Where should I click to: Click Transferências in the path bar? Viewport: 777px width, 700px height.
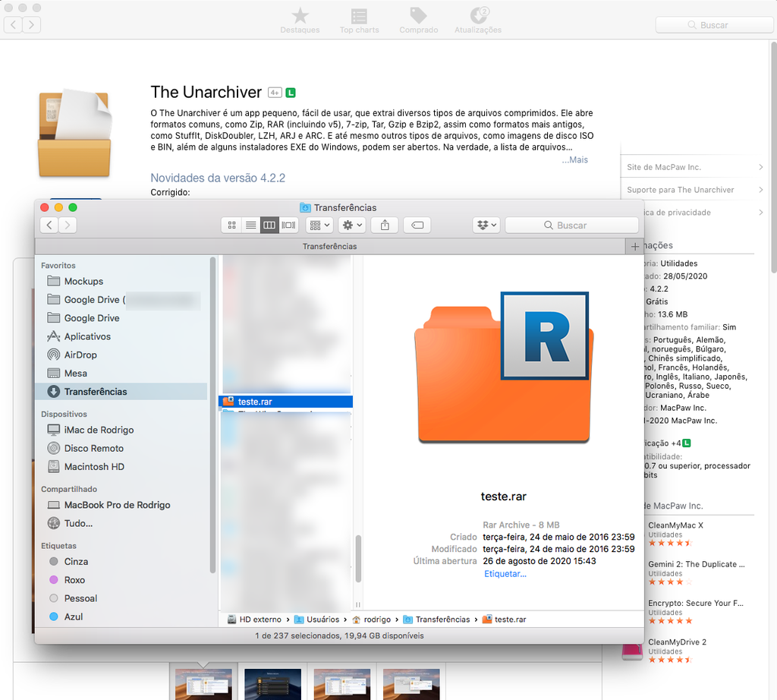pos(436,620)
